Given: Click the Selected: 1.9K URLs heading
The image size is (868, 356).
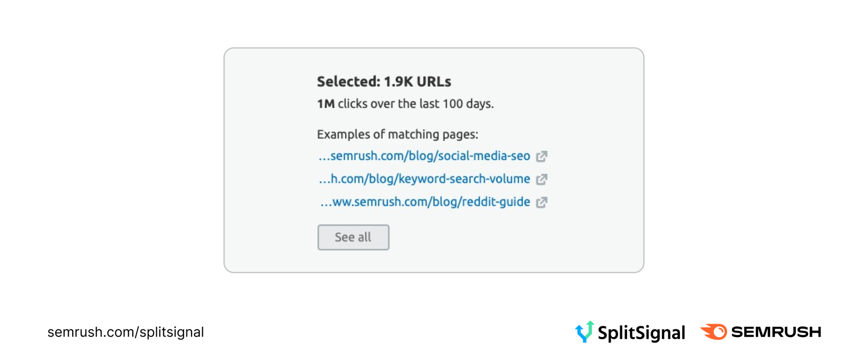Looking at the screenshot, I should (384, 82).
